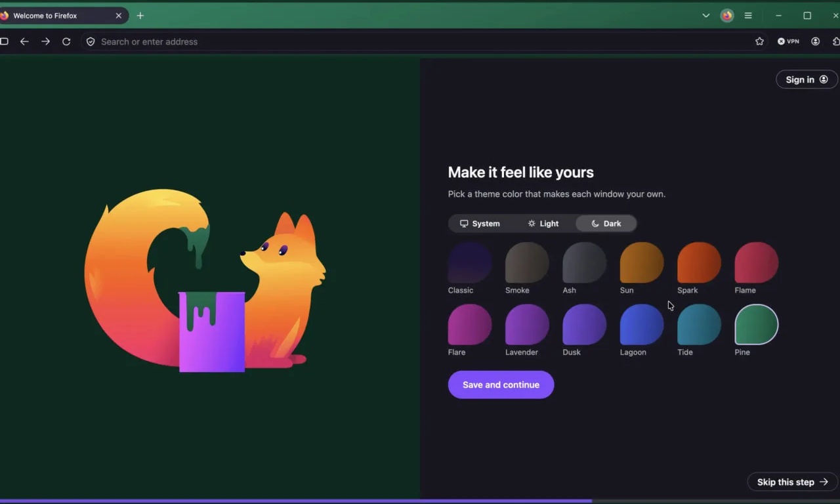
Task: Reload the current page
Action: click(66, 41)
